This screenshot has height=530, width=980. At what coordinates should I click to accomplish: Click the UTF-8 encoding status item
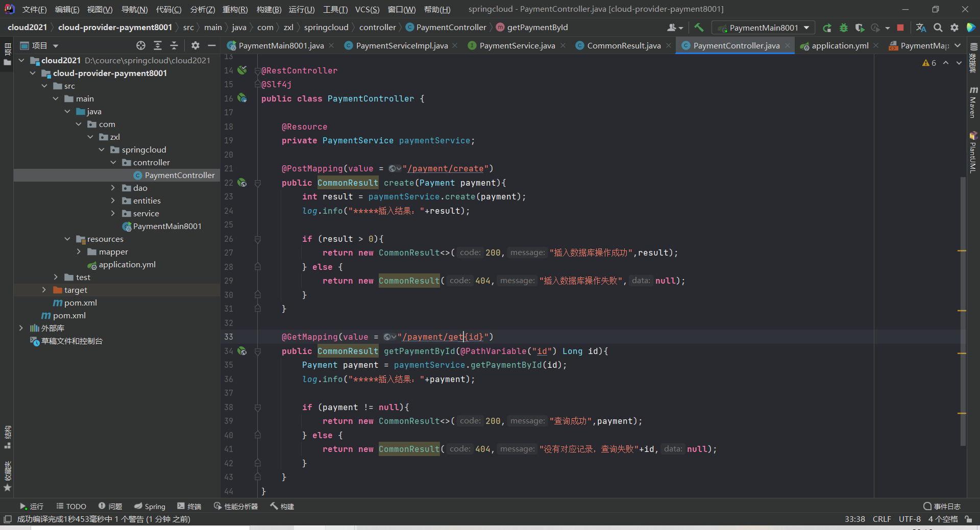click(910, 519)
